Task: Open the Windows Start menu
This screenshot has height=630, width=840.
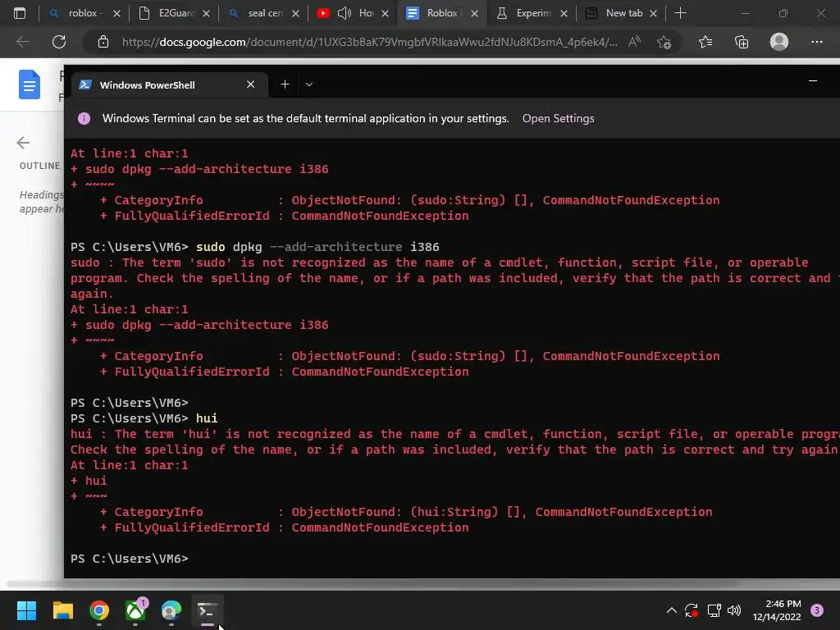Action: point(26,610)
